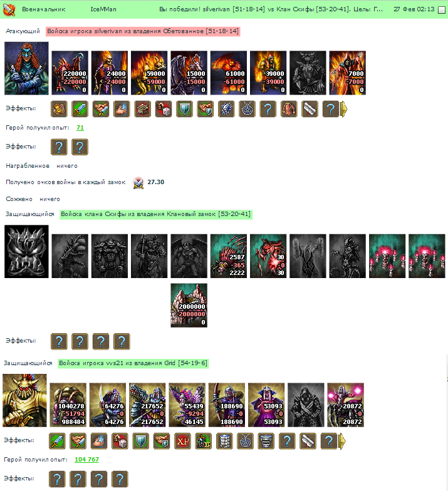
Task: Click the attacker label for silverivan's troops
Action: click(x=143, y=31)
